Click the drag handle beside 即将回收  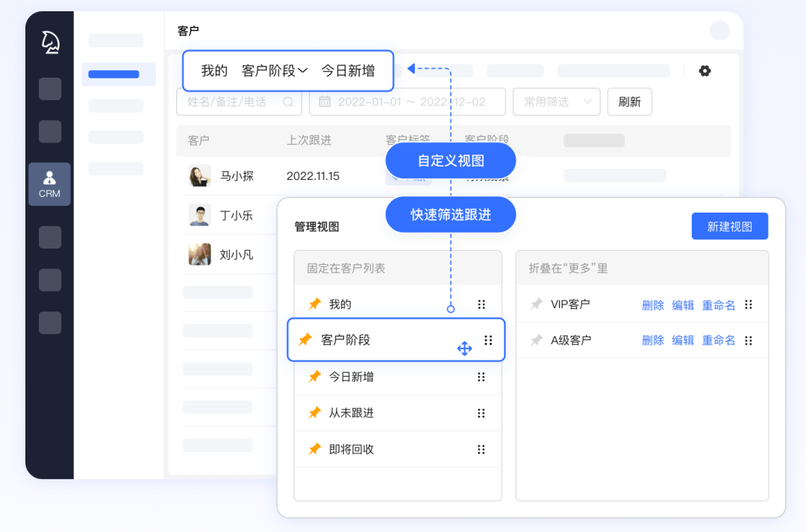click(x=482, y=449)
